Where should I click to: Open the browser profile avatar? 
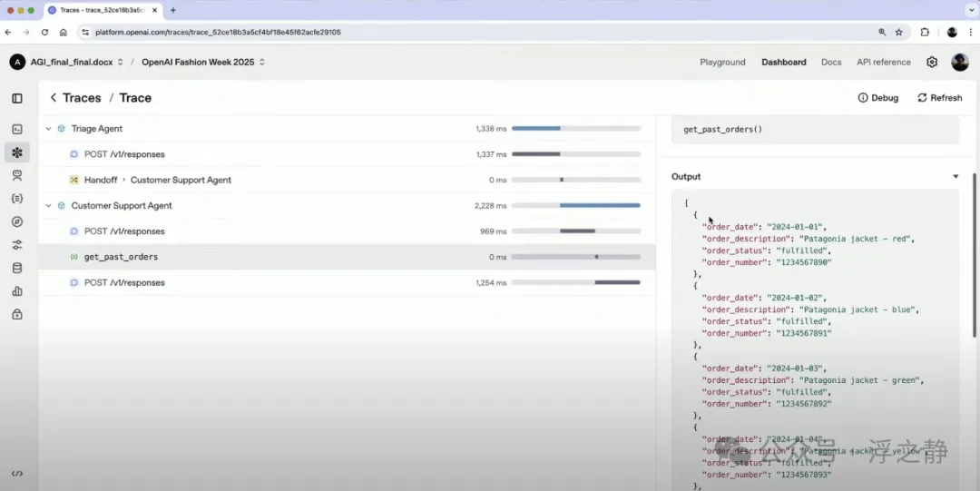point(952,32)
